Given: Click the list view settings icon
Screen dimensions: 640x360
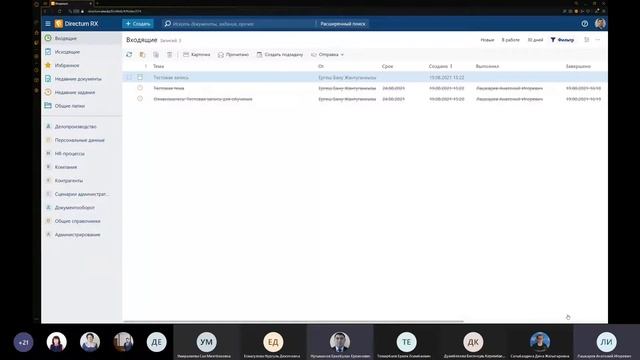Looking at the screenshot, I should point(587,40).
